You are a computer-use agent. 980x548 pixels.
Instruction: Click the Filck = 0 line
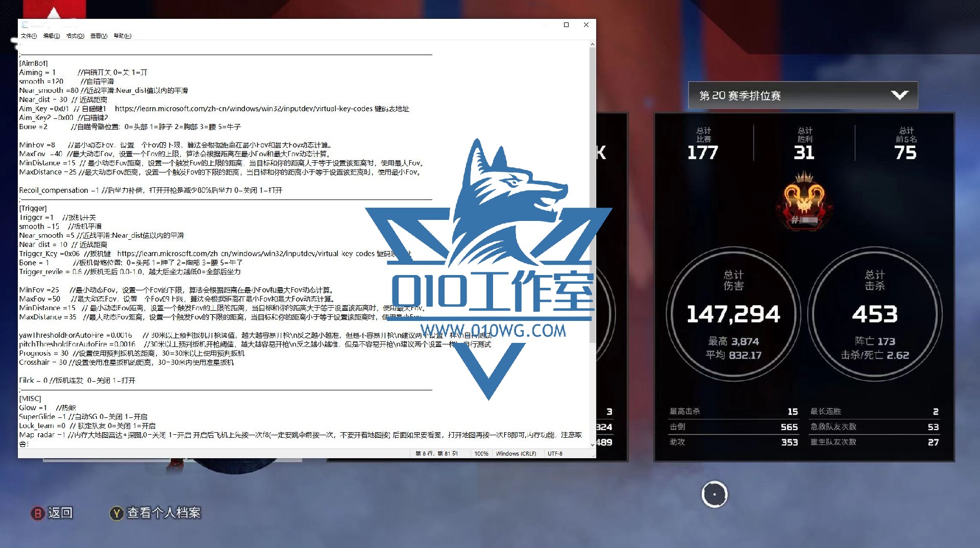click(77, 380)
